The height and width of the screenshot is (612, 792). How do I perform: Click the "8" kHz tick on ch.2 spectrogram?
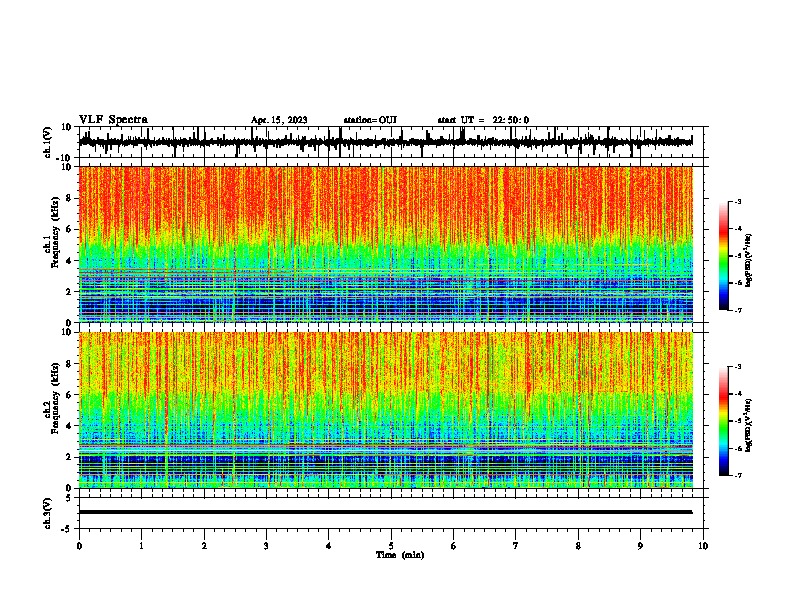click(x=70, y=364)
